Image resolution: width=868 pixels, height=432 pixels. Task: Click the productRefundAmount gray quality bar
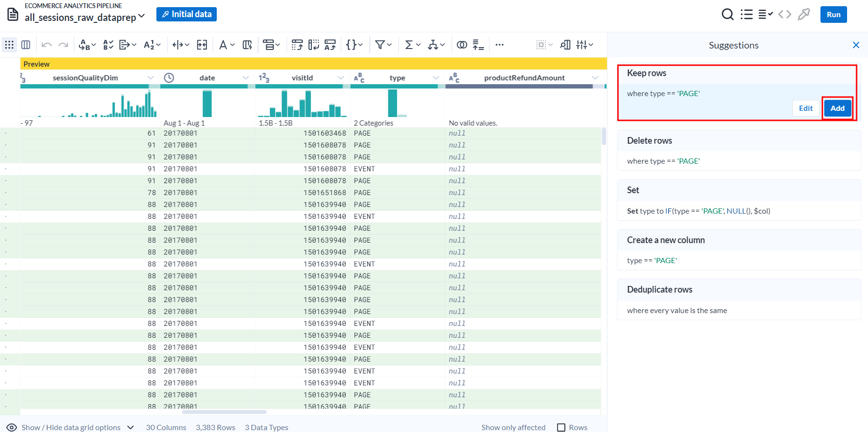519,87
